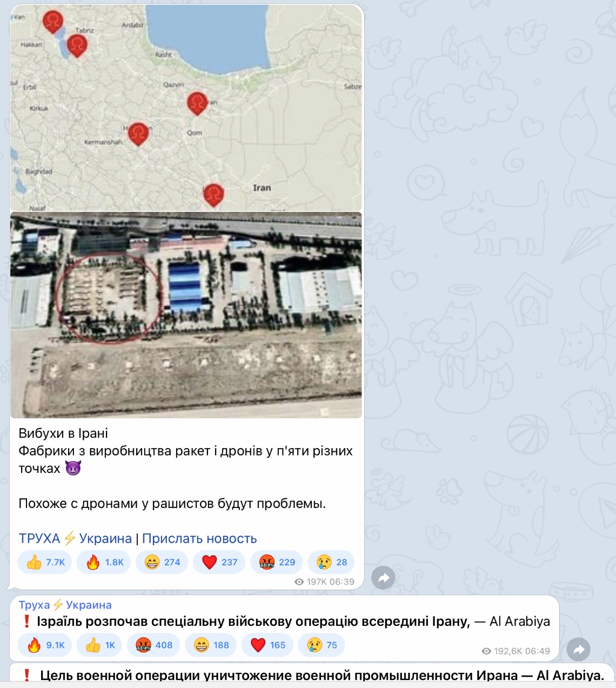Click the crying face 75 reaction
Image resolution: width=616 pixels, height=688 pixels.
click(x=322, y=645)
